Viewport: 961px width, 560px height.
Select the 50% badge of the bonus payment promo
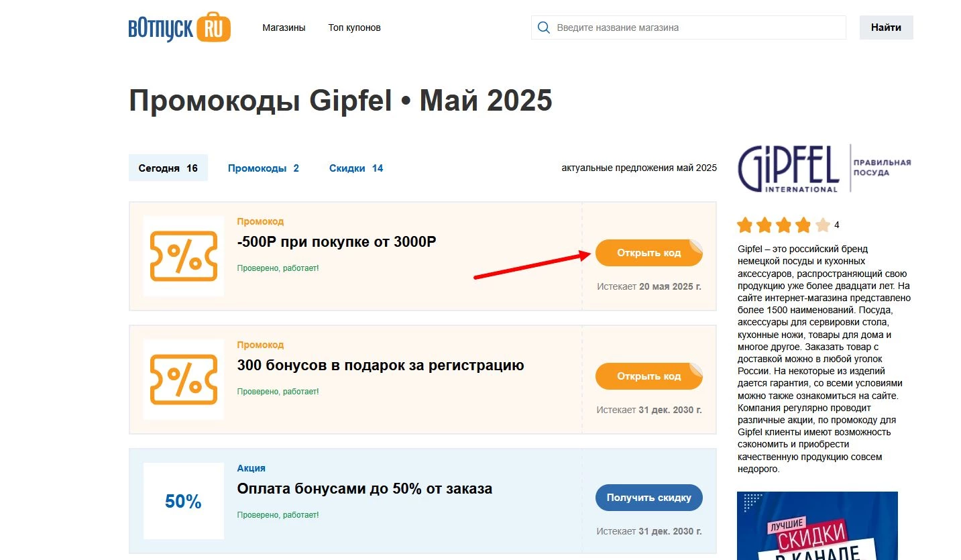[182, 500]
